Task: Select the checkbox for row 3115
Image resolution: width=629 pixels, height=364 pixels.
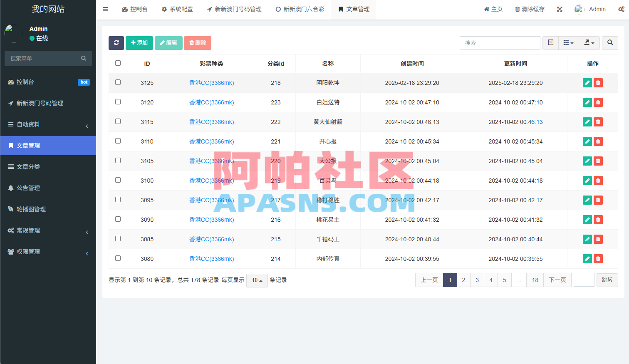Action: pyautogui.click(x=118, y=121)
